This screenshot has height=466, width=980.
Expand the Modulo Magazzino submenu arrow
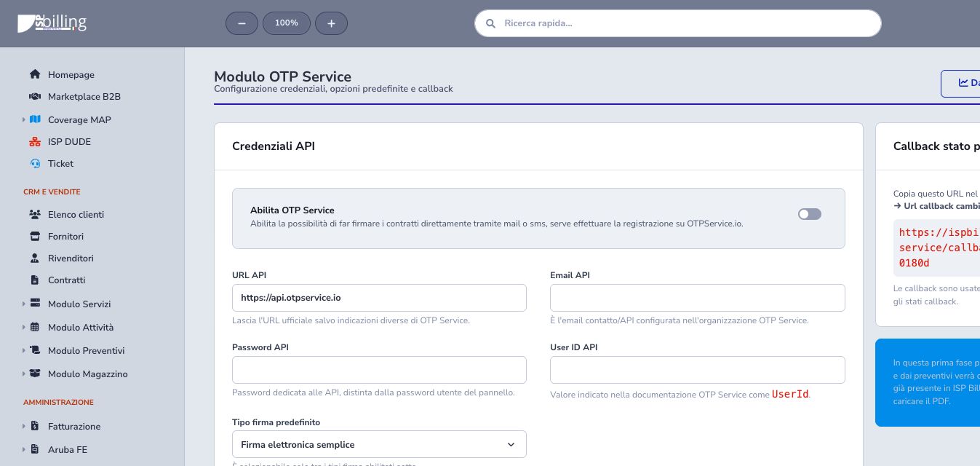tap(24, 374)
